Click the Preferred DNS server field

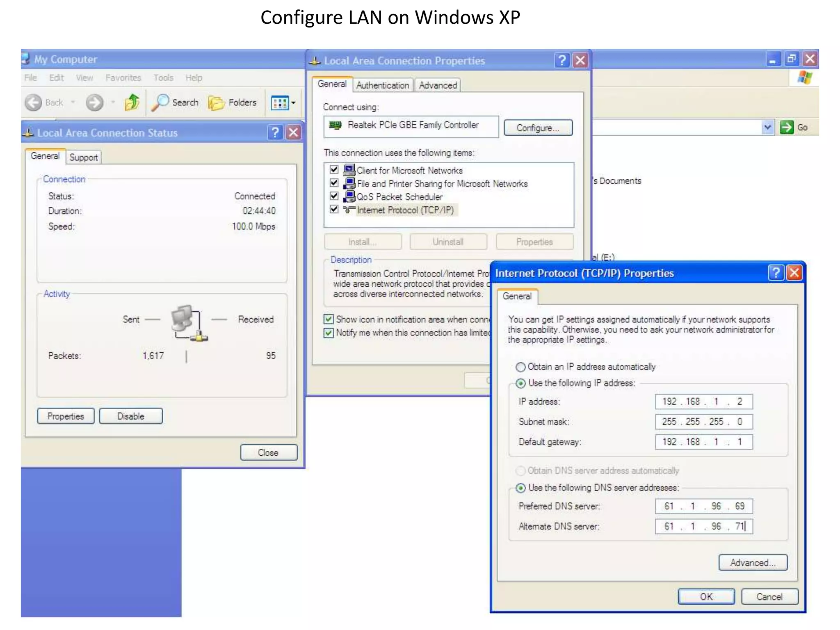point(704,506)
